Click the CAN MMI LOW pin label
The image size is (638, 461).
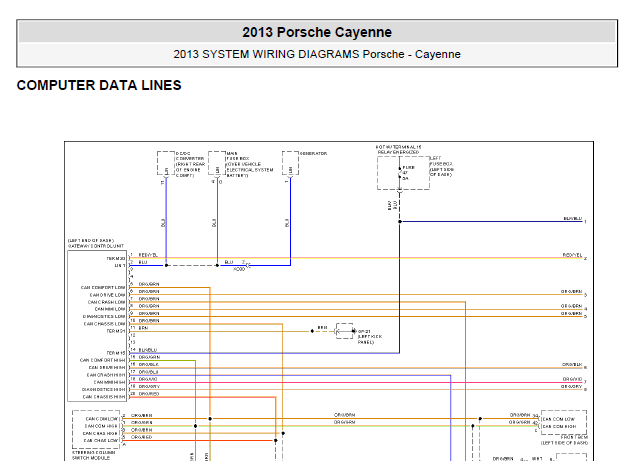(110, 309)
